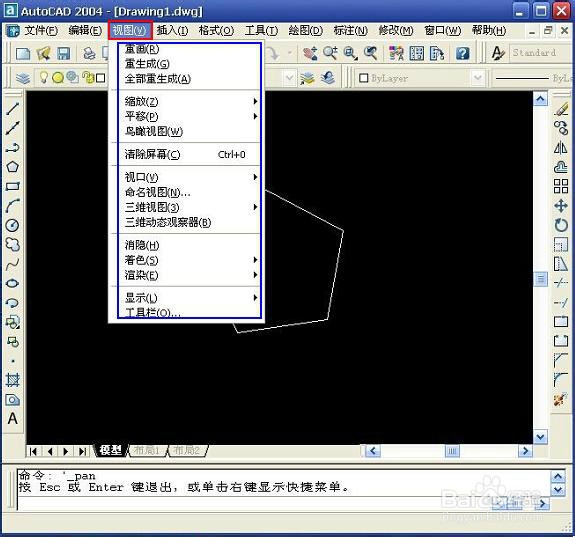Open the 绘图(D) menu
The width and height of the screenshot is (575, 537).
[305, 30]
